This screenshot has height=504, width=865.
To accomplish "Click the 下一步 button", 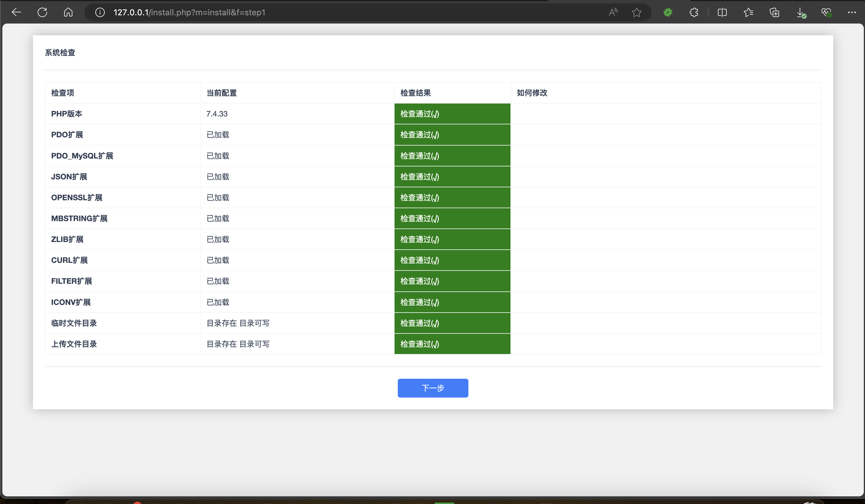I will tap(432, 388).
